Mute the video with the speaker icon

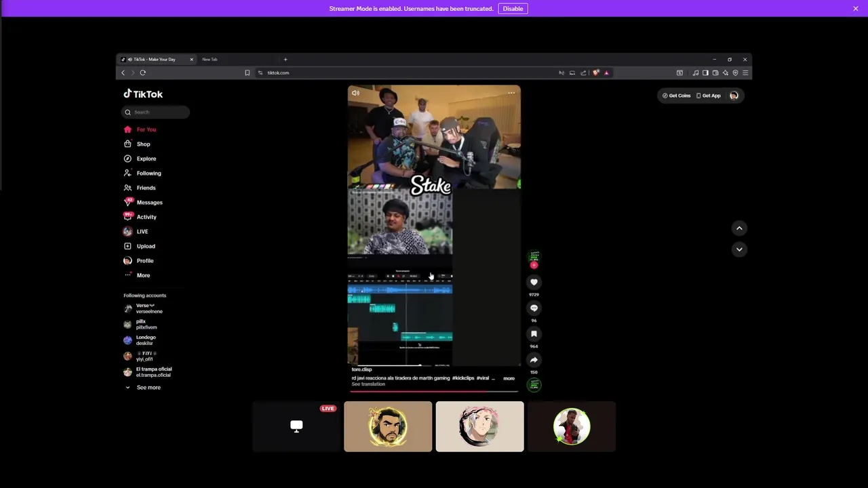tap(355, 94)
